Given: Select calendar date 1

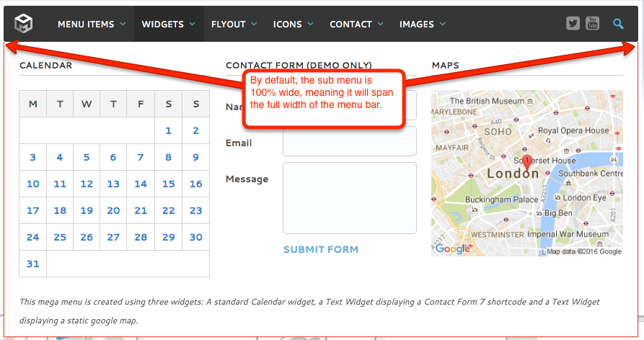Looking at the screenshot, I should point(168,130).
